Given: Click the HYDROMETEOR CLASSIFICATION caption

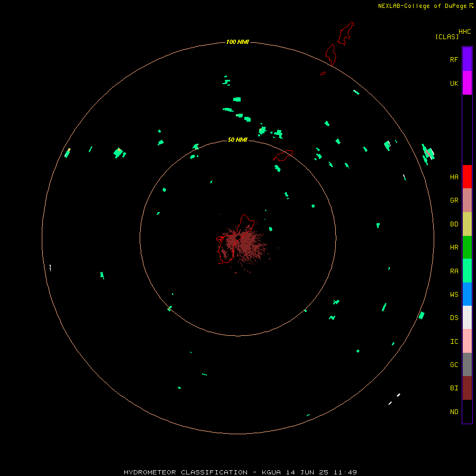Looking at the screenshot, I should (x=186, y=472).
